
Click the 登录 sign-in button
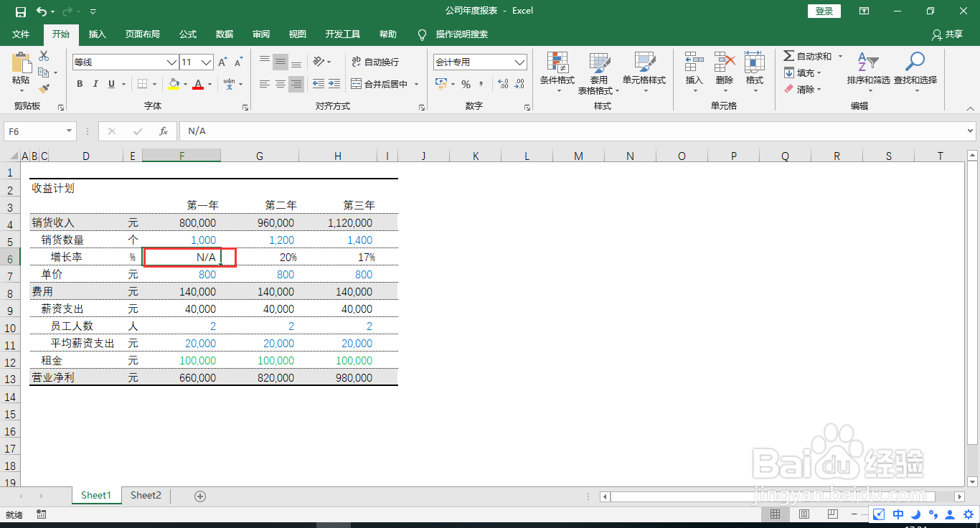(x=824, y=11)
